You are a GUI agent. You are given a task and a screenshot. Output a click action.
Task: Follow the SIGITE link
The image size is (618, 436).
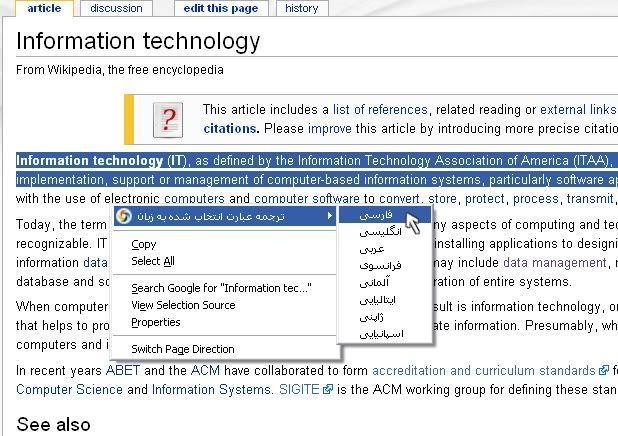pyautogui.click(x=299, y=389)
